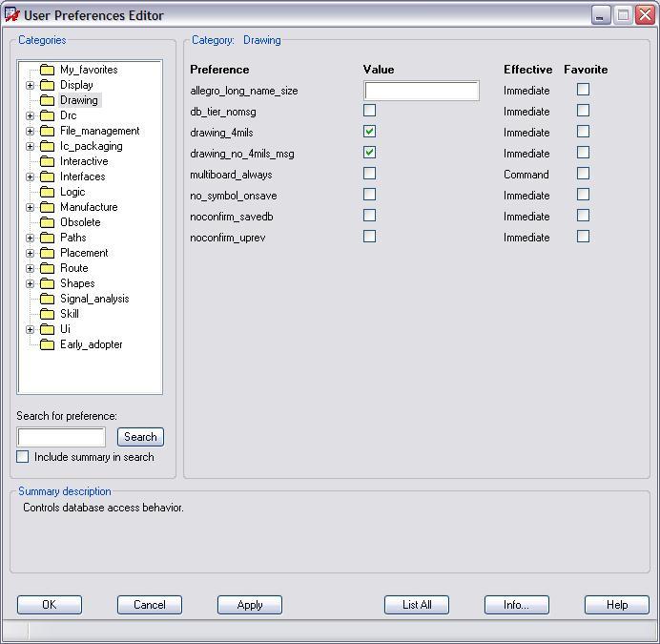
Task: Click the allegro_long_name_size value field
Action: click(422, 91)
